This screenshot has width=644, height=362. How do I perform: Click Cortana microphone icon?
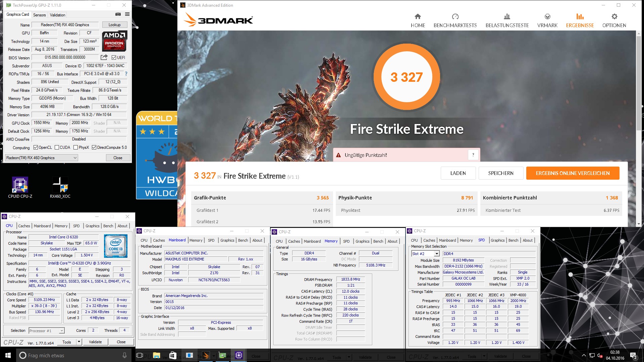124,355
